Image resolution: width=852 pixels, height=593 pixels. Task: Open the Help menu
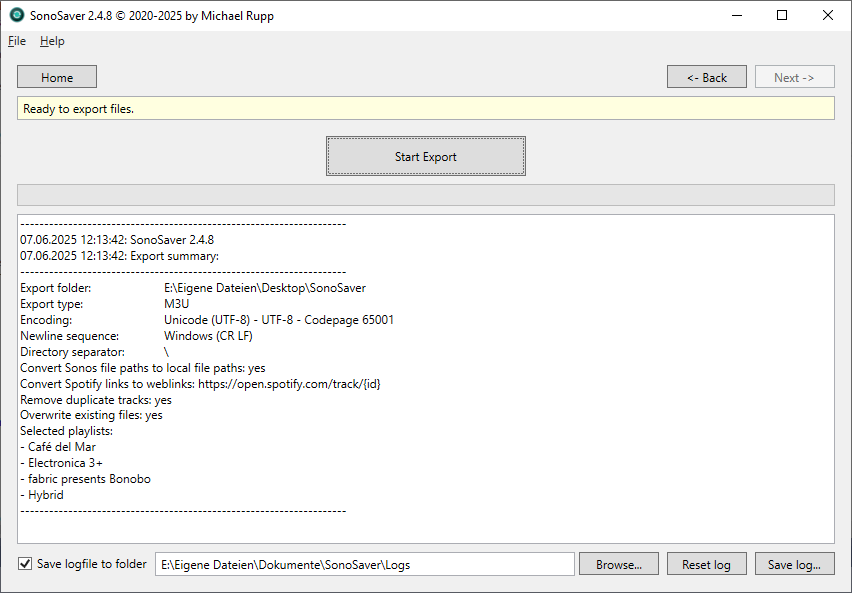(51, 41)
